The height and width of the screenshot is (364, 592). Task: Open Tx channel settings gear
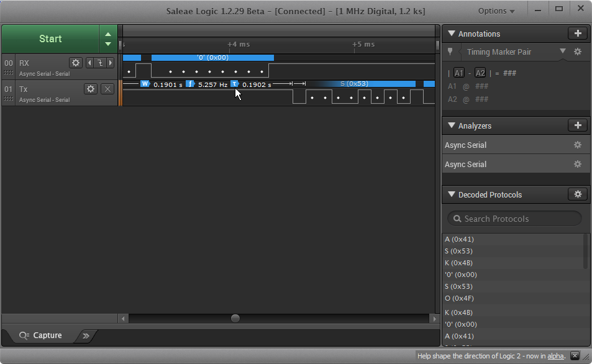point(91,89)
